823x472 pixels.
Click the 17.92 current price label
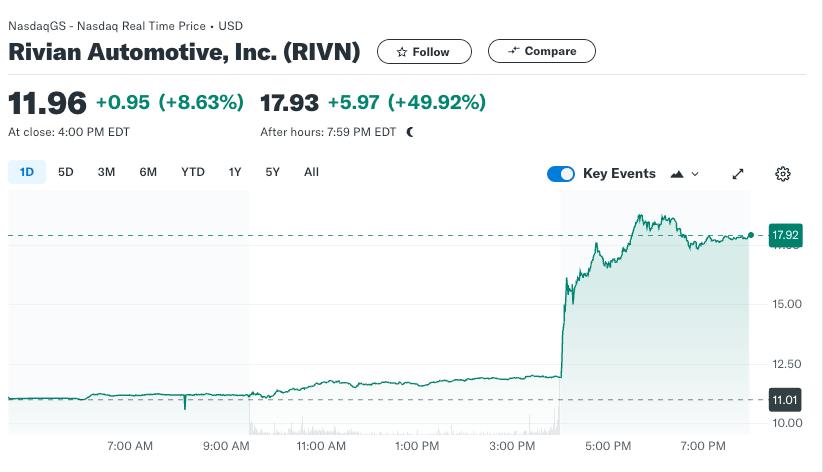(785, 235)
